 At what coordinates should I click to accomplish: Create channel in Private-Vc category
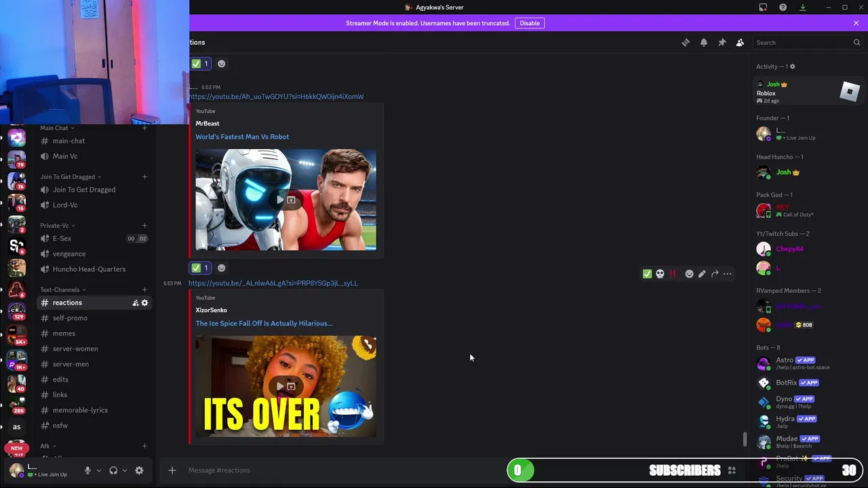click(x=144, y=226)
